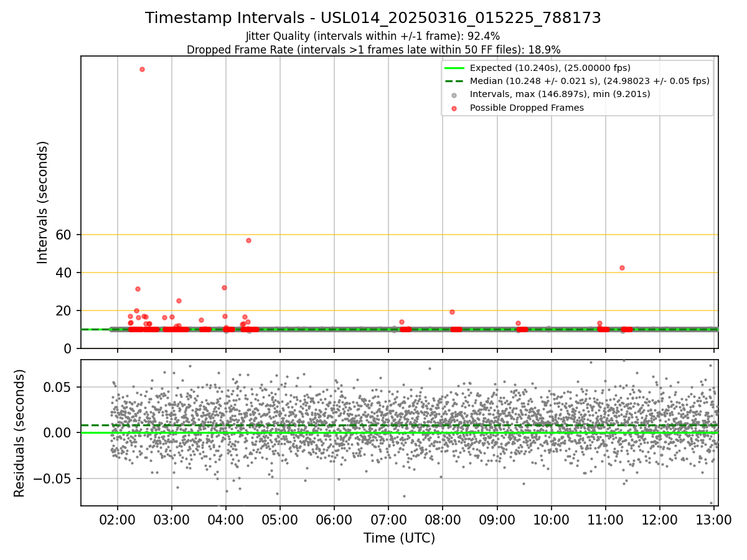
Task: Click the red point near 32 seconds at 04:00
Action: pos(224,287)
